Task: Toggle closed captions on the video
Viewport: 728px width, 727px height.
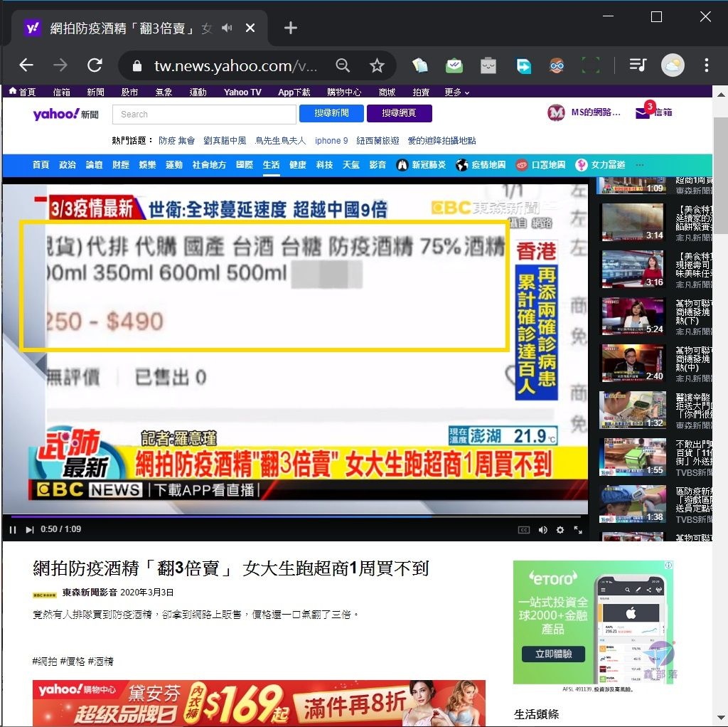Action: (x=524, y=530)
